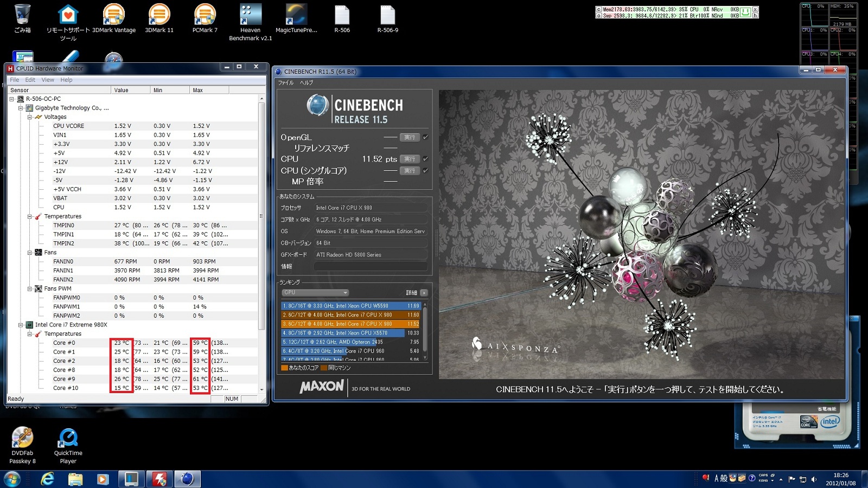Open the File menu in Hardware Monitor
Viewport: 868px width, 488px height.
click(15, 80)
